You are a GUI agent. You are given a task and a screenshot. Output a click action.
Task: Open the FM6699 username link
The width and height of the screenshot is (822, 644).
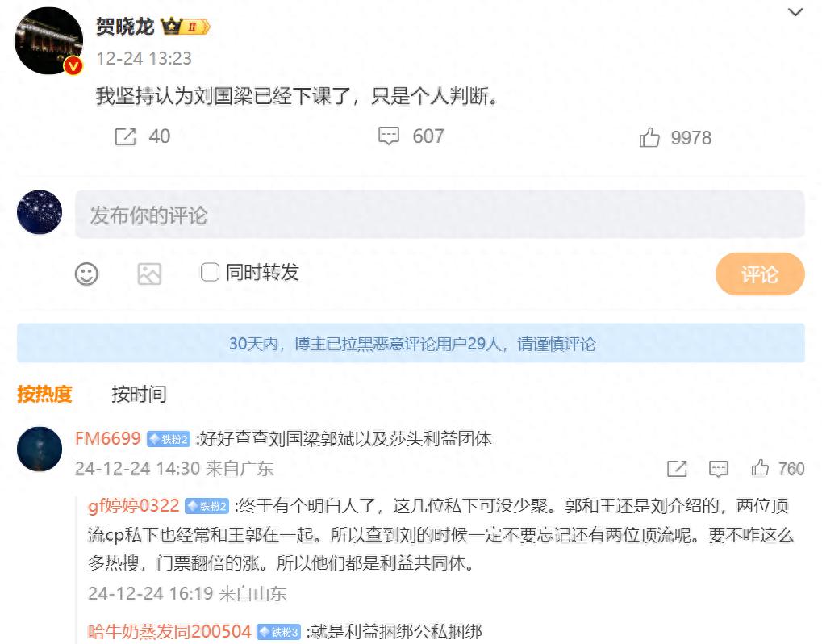point(108,438)
